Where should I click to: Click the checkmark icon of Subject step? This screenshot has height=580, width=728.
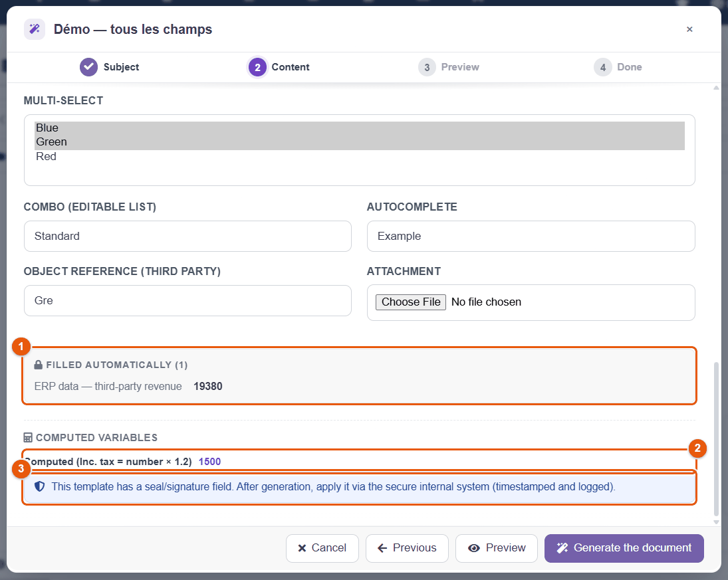tap(88, 67)
